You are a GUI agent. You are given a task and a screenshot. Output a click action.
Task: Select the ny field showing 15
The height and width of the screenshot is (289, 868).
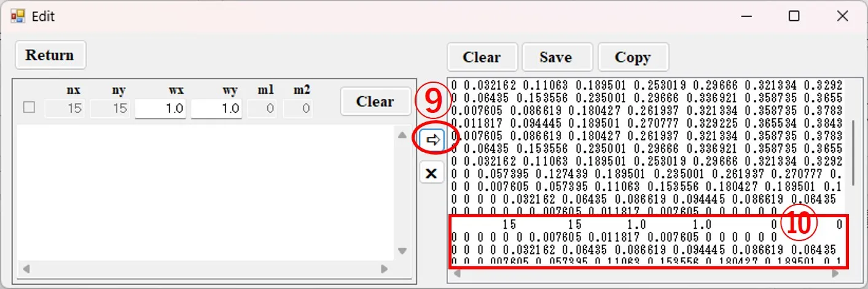(x=110, y=109)
